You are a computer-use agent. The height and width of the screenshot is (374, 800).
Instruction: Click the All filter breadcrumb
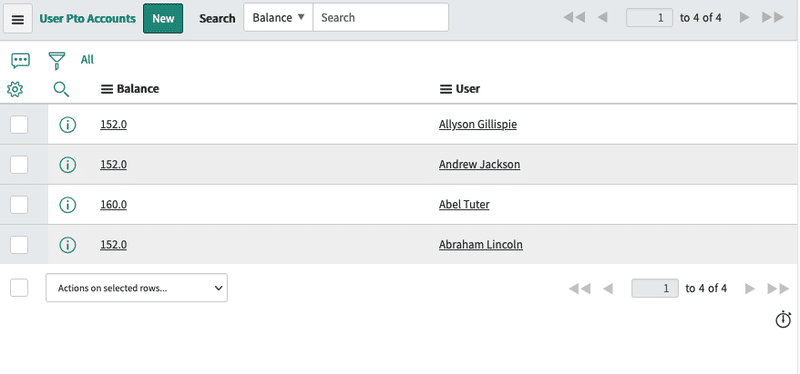(87, 60)
